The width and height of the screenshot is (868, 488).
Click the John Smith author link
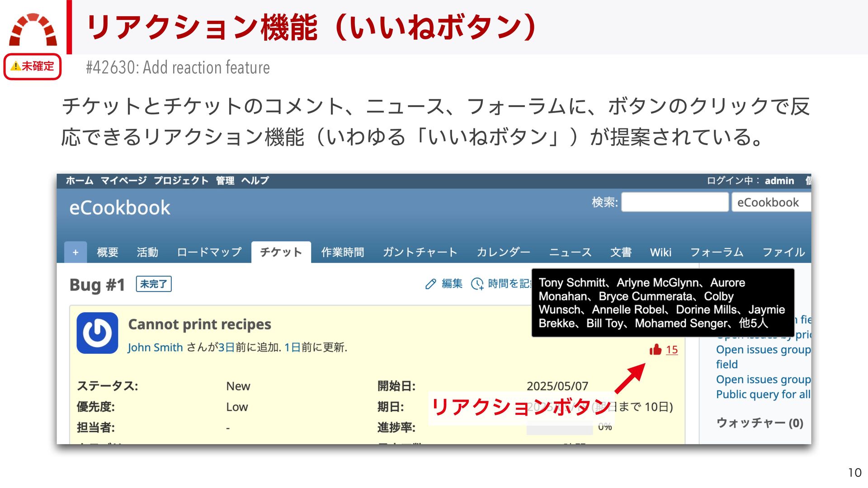pyautogui.click(x=155, y=347)
